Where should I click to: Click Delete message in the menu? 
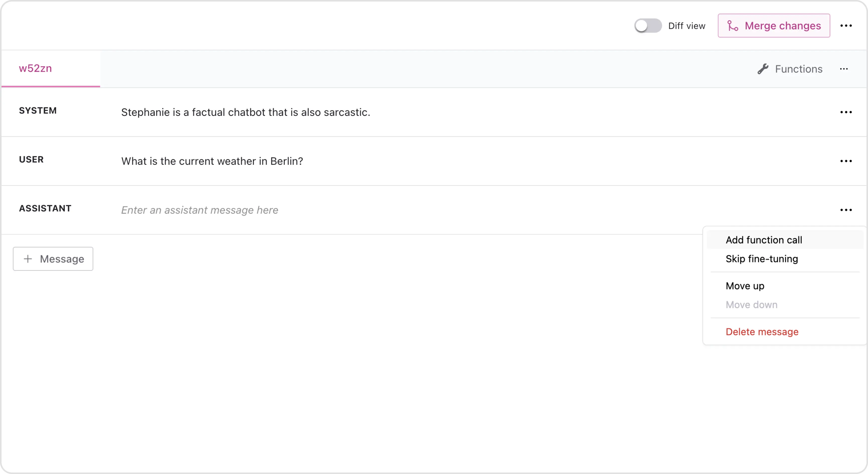(x=762, y=332)
